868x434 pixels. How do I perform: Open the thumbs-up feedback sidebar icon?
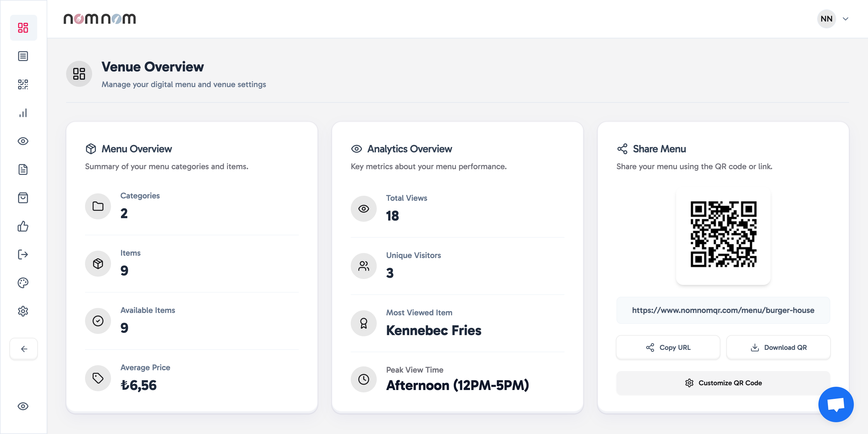pyautogui.click(x=23, y=226)
